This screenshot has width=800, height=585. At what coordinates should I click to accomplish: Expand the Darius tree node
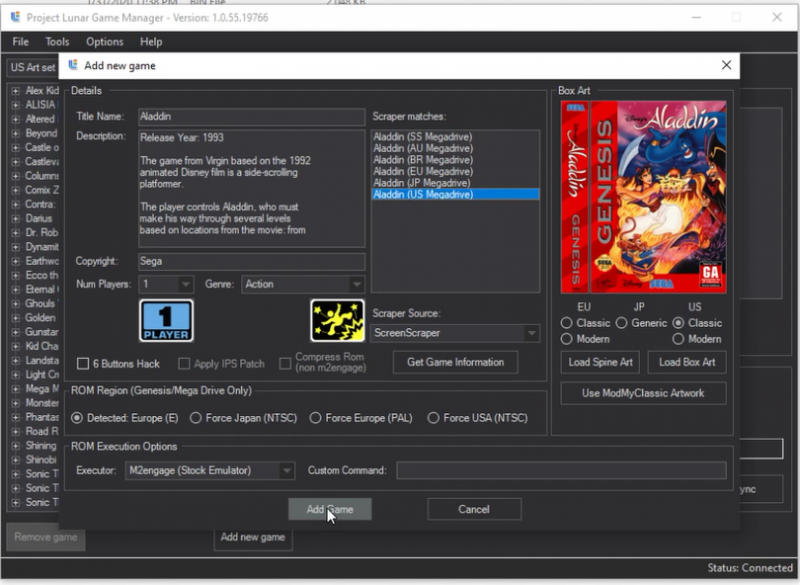coord(15,219)
